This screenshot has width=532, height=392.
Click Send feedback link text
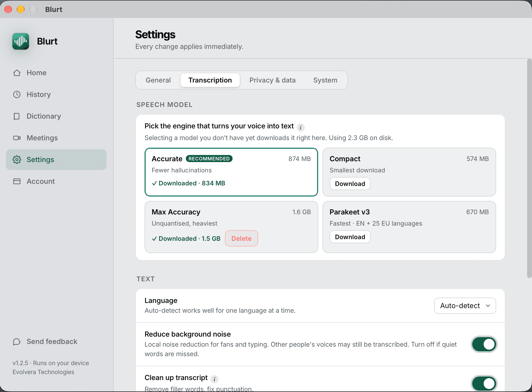pos(52,342)
